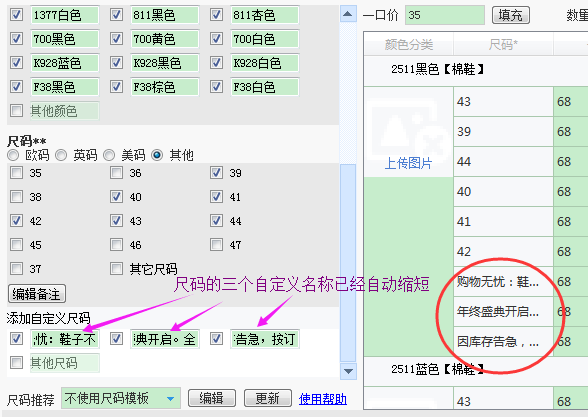The width and height of the screenshot is (588, 417).
Task: Select the 美码 size standard
Action: pyautogui.click(x=109, y=155)
